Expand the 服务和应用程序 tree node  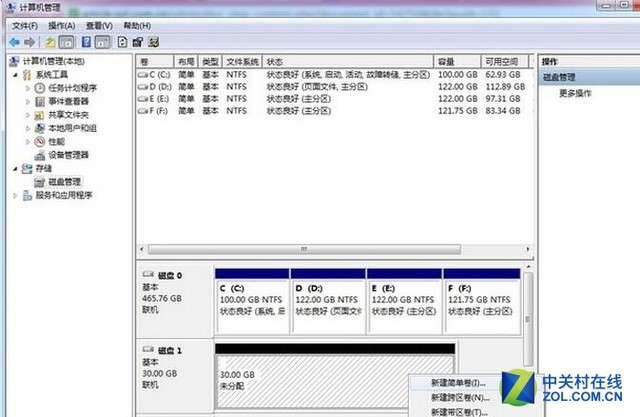point(15,196)
